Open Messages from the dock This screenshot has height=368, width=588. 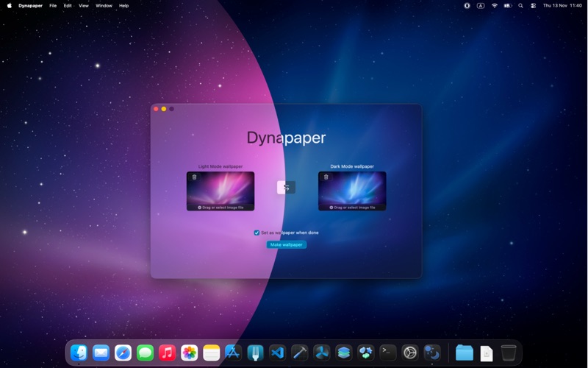(145, 353)
